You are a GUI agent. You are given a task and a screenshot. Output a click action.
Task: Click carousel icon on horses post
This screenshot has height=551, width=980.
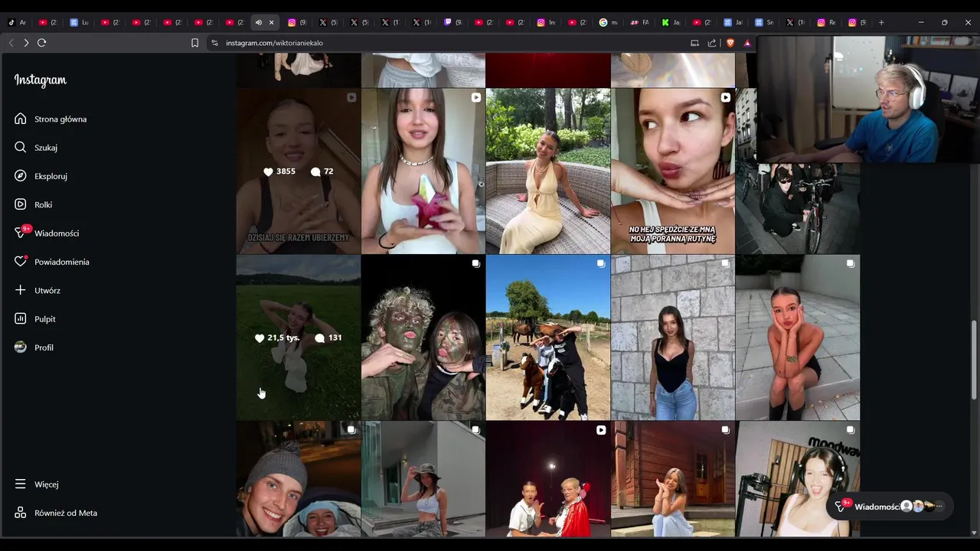pyautogui.click(x=601, y=263)
